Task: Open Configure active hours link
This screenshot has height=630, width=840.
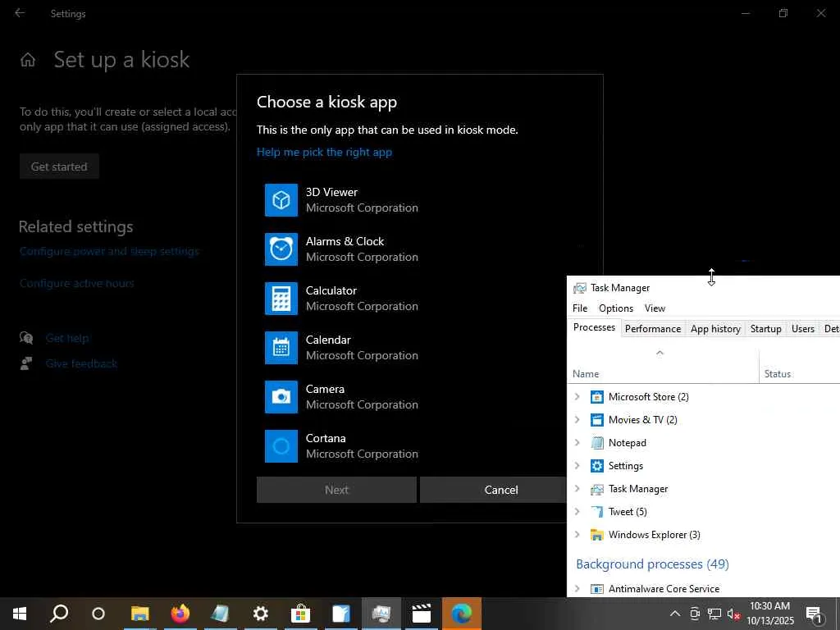Action: (x=76, y=283)
